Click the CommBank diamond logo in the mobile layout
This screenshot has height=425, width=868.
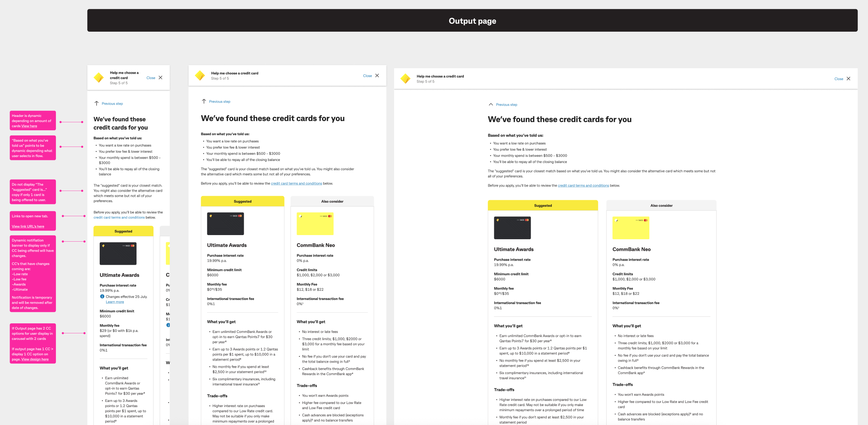click(99, 78)
